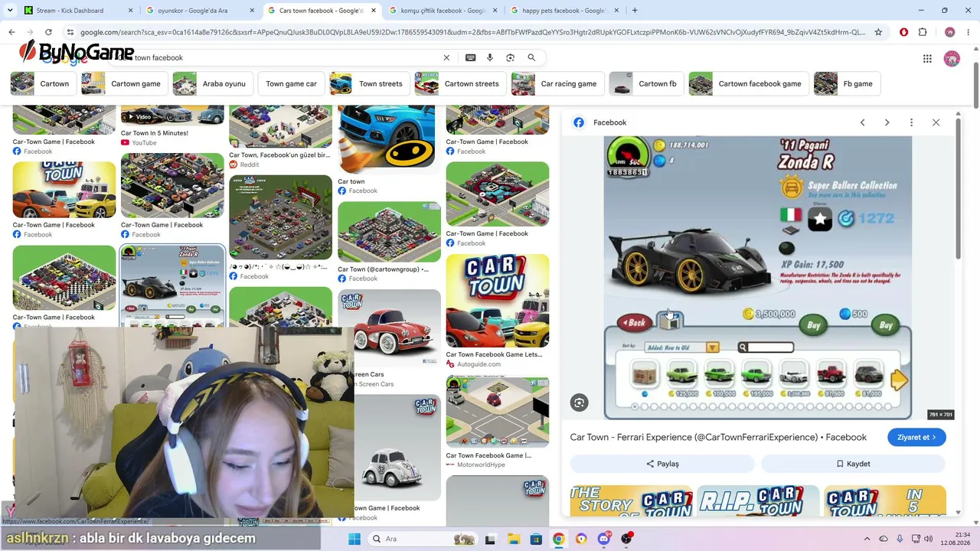The image size is (980, 551).
Task: Open the Google apps grid
Action: (x=927, y=59)
